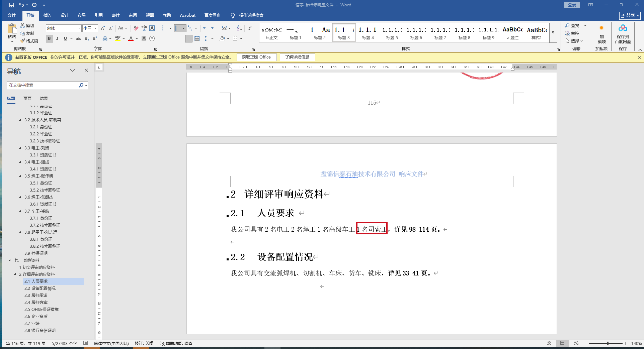Increase font size with grow-font icon
This screenshot has height=349, width=644.
(x=103, y=28)
